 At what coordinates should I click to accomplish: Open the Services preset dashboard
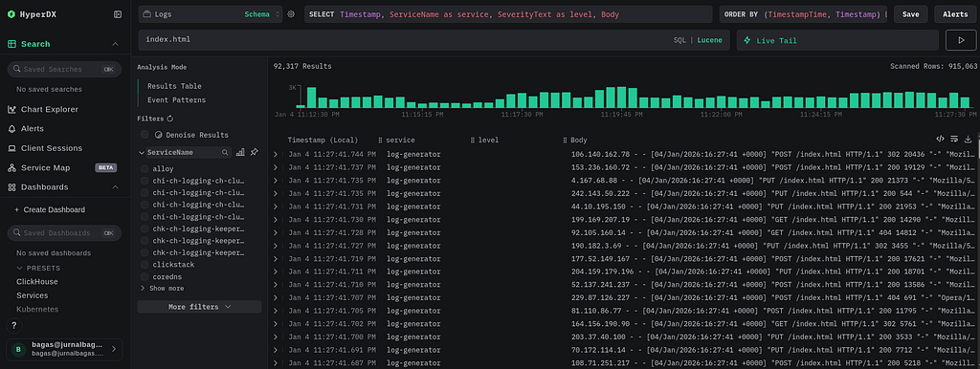point(32,295)
